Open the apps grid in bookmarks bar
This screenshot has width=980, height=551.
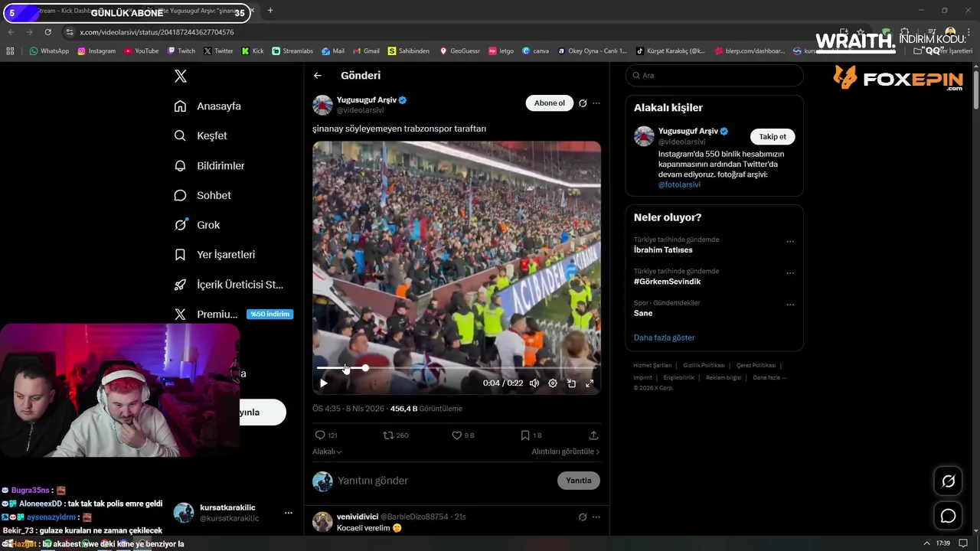tap(10, 51)
